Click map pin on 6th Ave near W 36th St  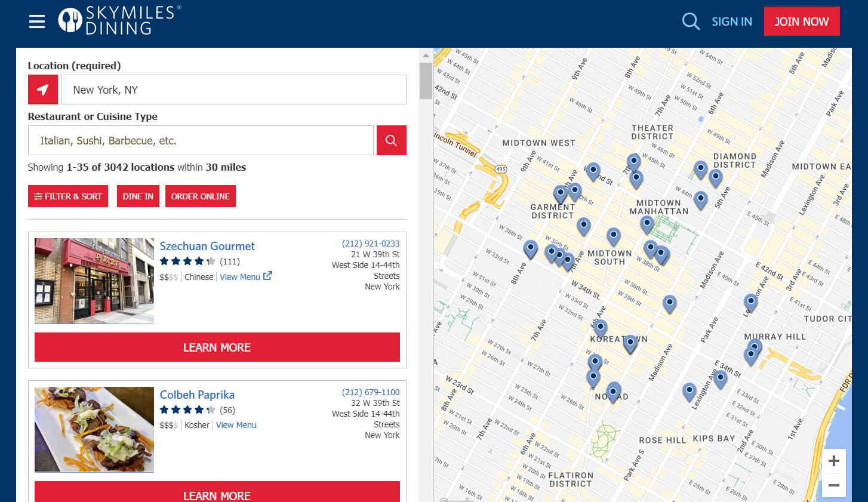[614, 236]
